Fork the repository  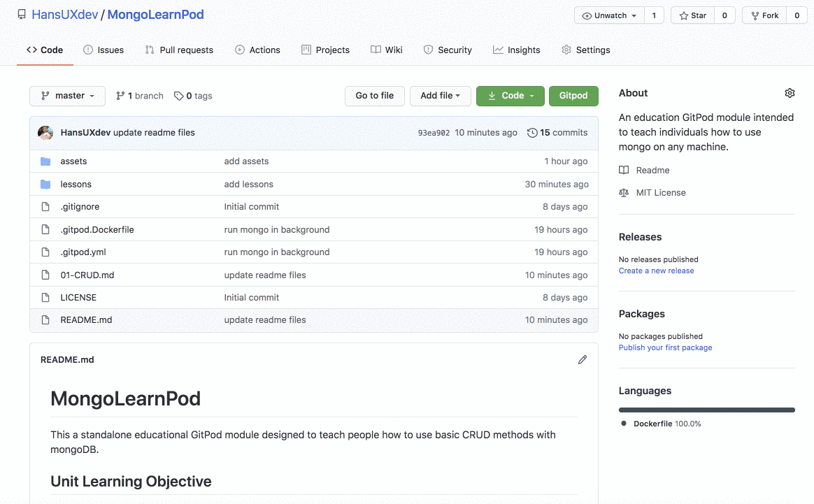coord(764,15)
